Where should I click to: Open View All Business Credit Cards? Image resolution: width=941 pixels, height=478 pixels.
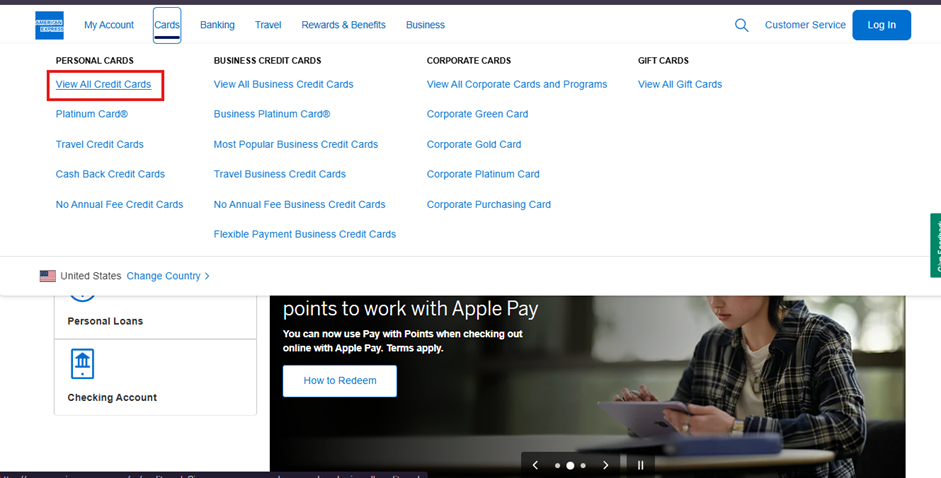283,85
